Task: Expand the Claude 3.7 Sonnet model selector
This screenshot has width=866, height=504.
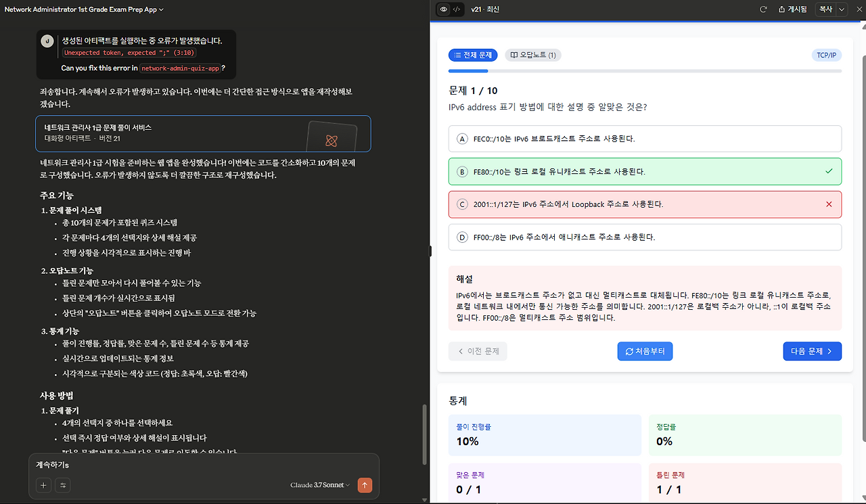Action: (x=320, y=485)
